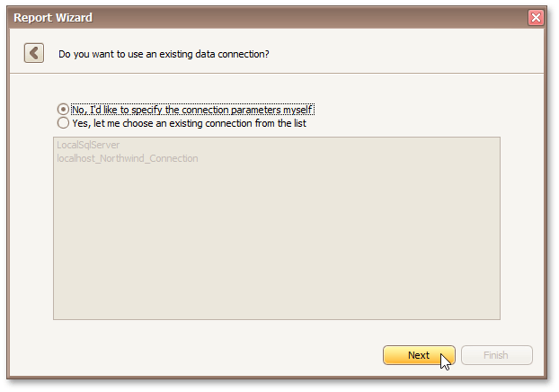The height and width of the screenshot is (392, 559).
Task: Select the "Yes, let me choose" radio button
Action: coord(63,123)
